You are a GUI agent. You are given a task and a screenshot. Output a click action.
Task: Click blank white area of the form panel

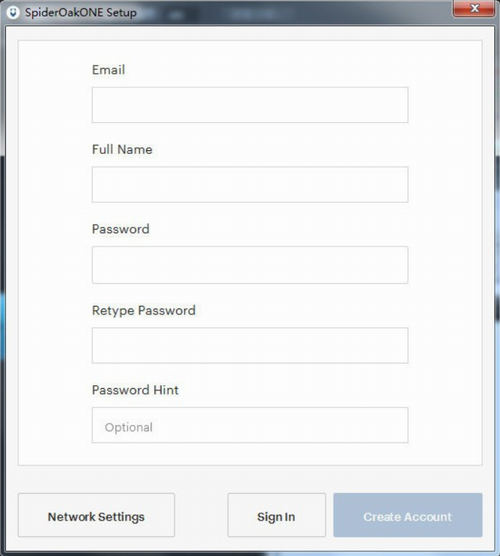click(x=53, y=248)
